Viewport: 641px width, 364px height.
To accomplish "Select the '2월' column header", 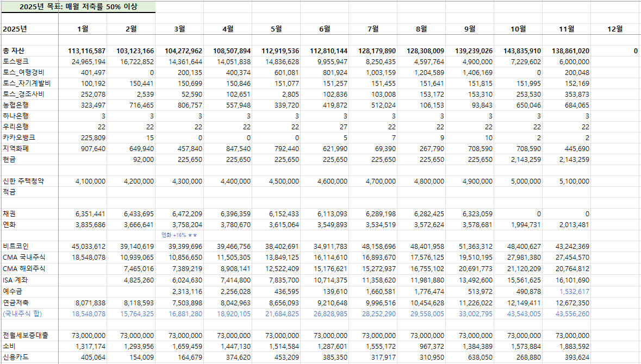I will [131, 29].
